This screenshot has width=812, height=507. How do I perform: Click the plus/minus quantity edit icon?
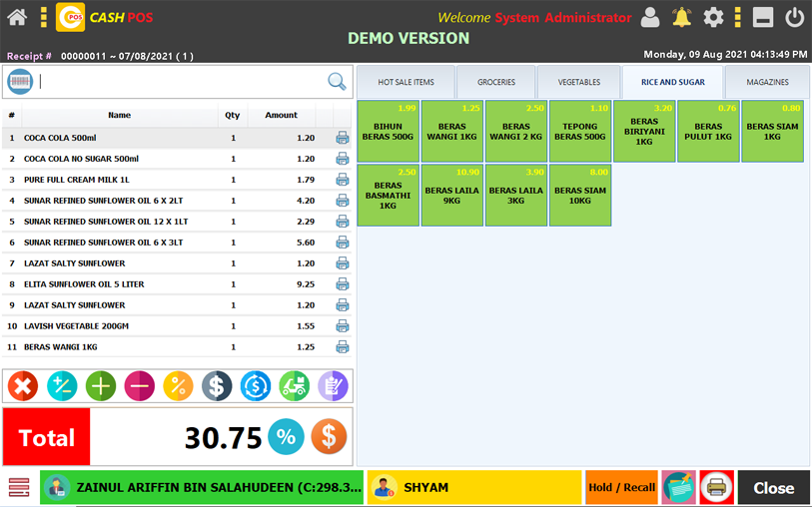click(62, 386)
